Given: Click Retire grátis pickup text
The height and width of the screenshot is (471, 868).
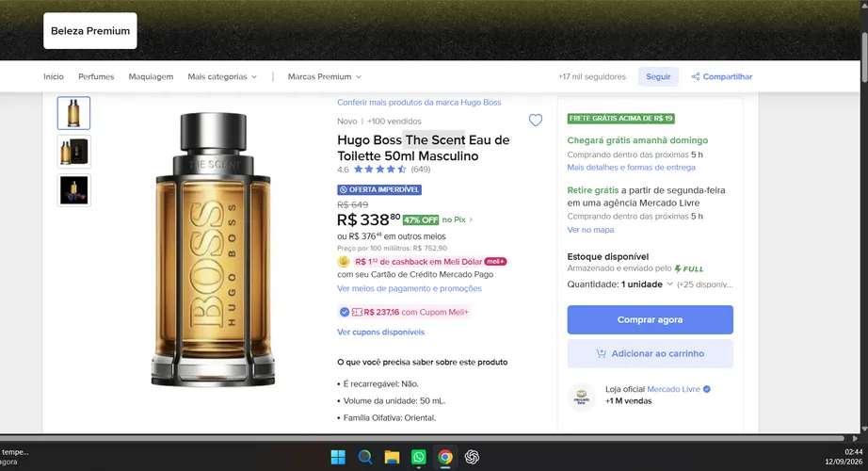Looking at the screenshot, I should point(593,190).
